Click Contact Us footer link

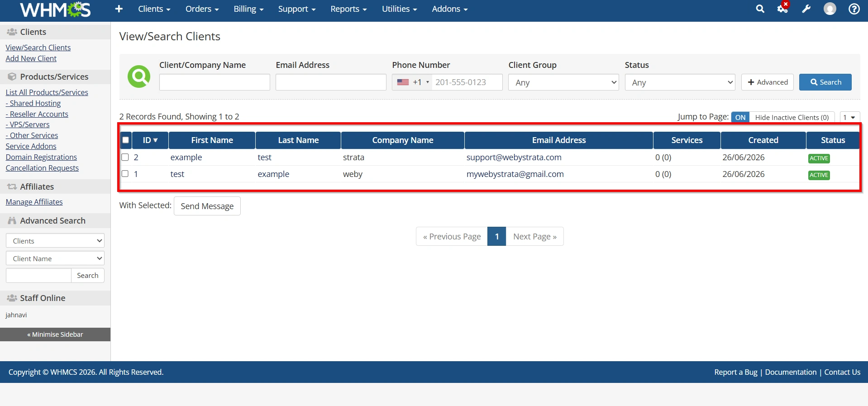(842, 372)
